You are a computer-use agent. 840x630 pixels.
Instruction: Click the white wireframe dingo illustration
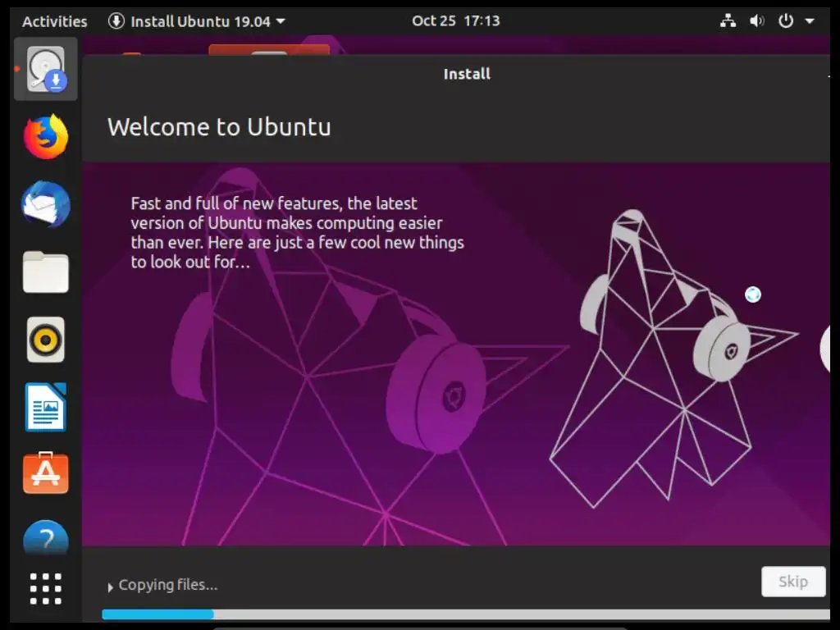tap(674, 359)
